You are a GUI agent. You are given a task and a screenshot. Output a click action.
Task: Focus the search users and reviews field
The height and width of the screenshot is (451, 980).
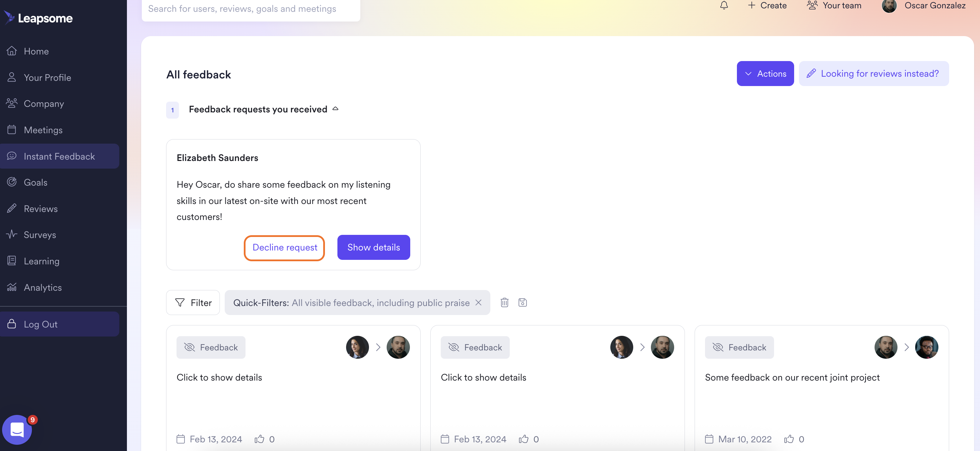[x=251, y=8]
